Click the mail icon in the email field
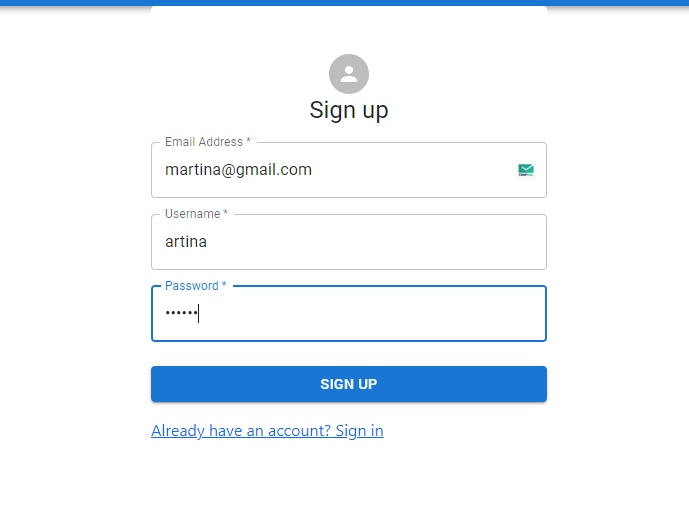 [x=526, y=170]
